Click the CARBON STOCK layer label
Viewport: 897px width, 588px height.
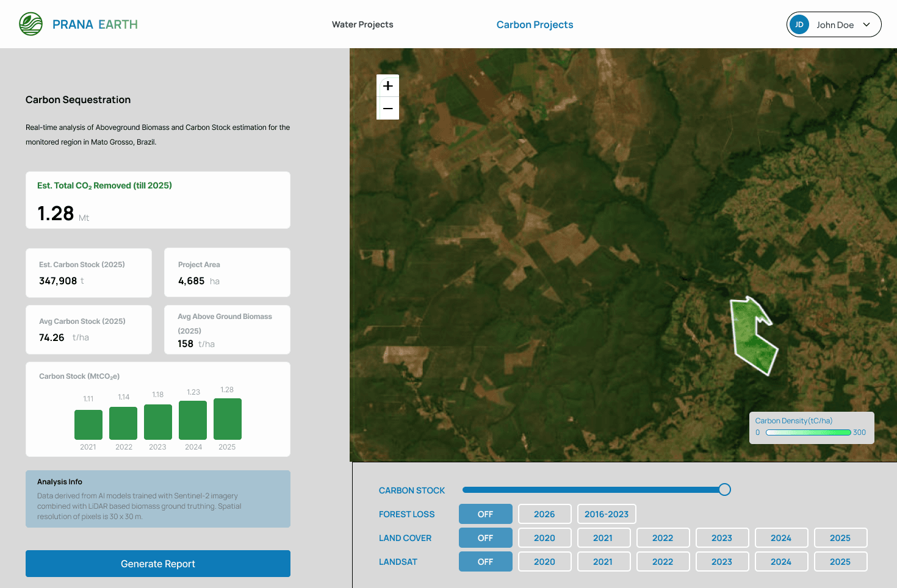[x=412, y=490]
